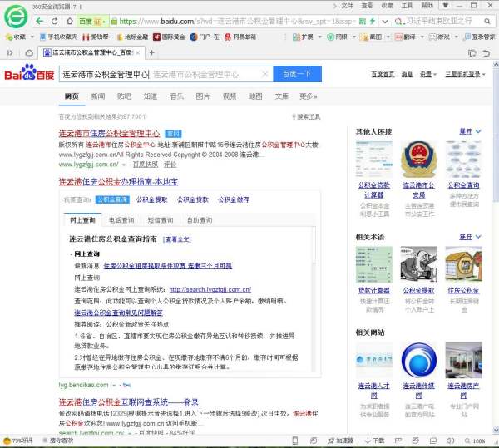Reload the page with the refresh icon

(x=55, y=22)
